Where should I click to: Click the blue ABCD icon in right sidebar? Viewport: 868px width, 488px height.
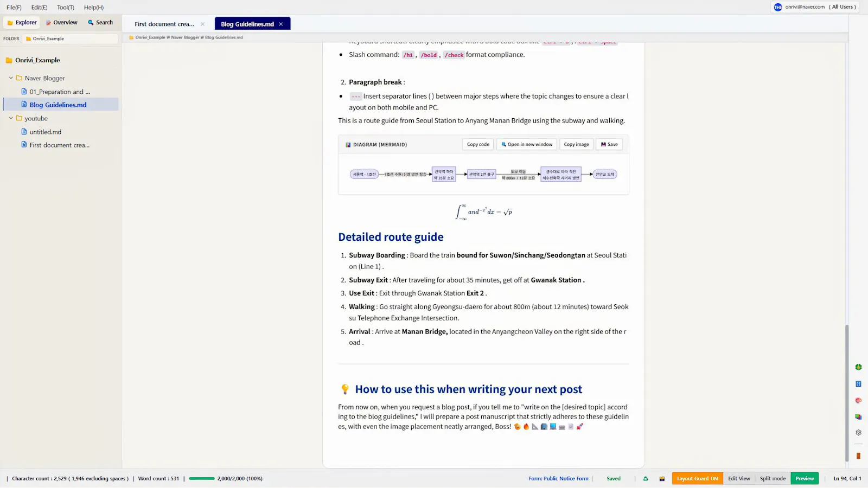(x=858, y=383)
